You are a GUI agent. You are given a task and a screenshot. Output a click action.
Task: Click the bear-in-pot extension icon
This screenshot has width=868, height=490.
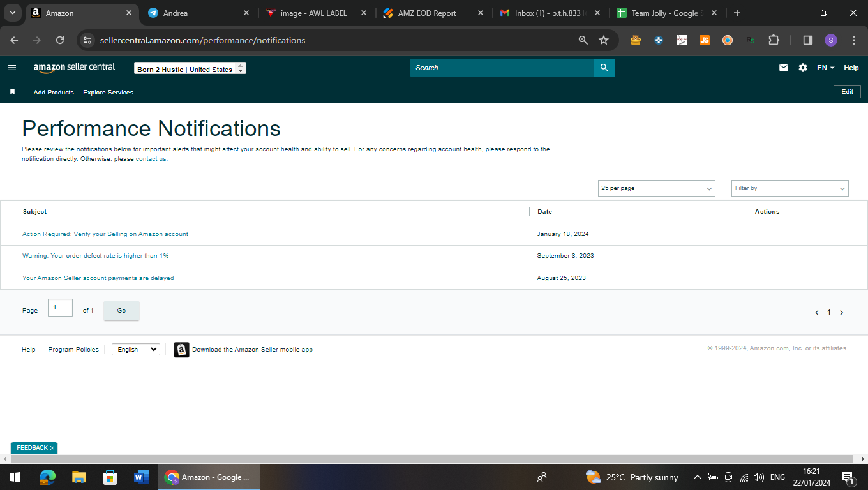click(636, 40)
